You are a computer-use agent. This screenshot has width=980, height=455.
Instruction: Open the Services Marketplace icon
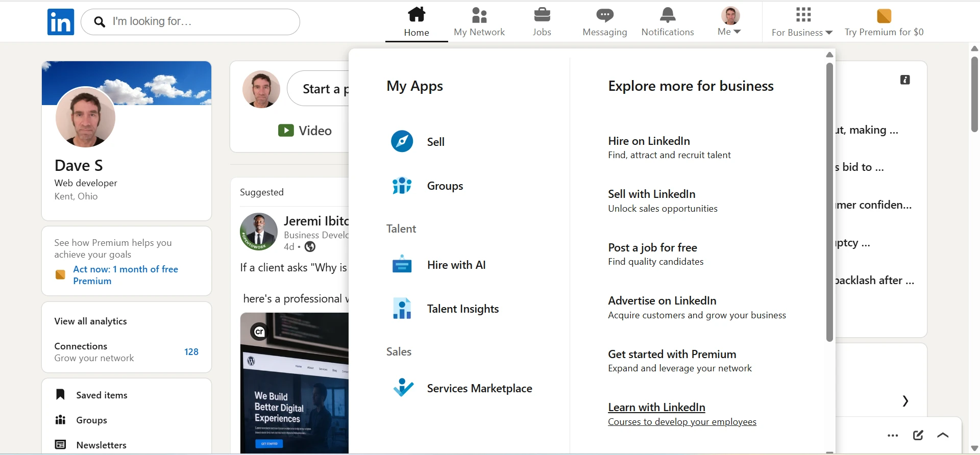(403, 388)
